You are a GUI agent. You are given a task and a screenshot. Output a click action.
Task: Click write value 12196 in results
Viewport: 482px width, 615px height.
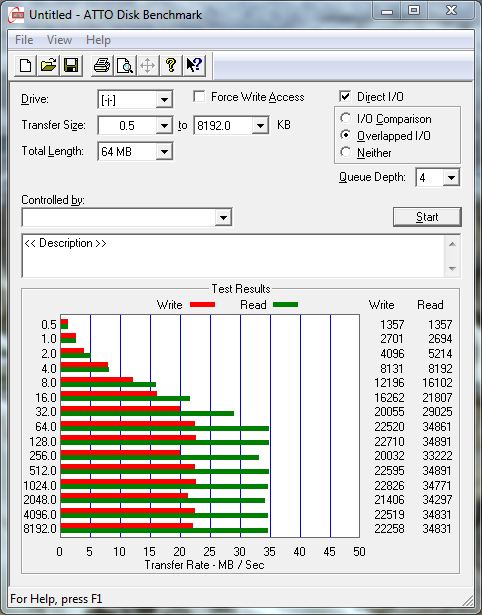click(x=389, y=383)
